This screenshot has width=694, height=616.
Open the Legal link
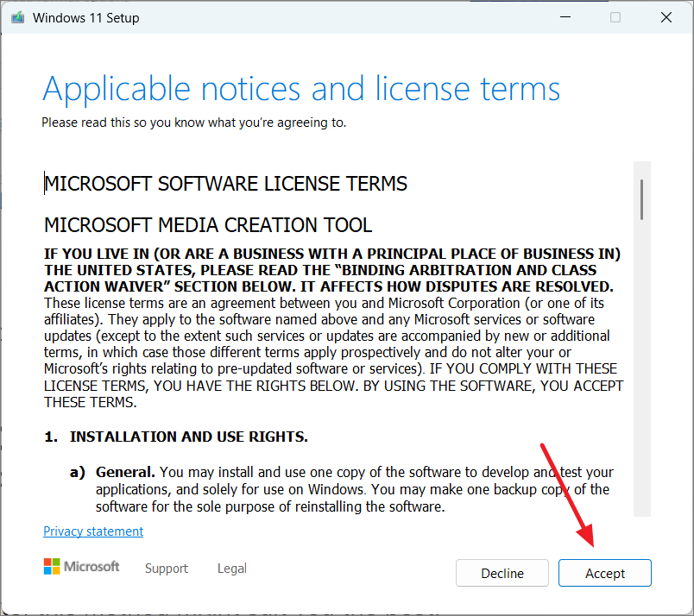[232, 569]
